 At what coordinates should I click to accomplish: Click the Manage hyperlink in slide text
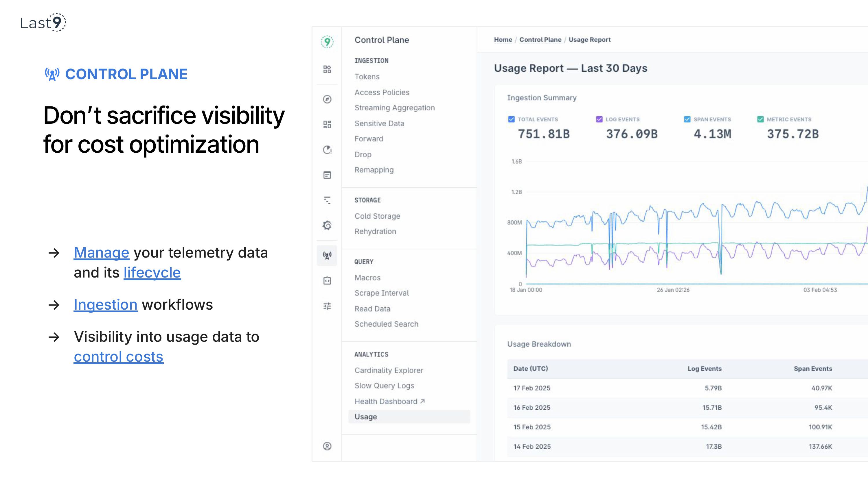102,253
